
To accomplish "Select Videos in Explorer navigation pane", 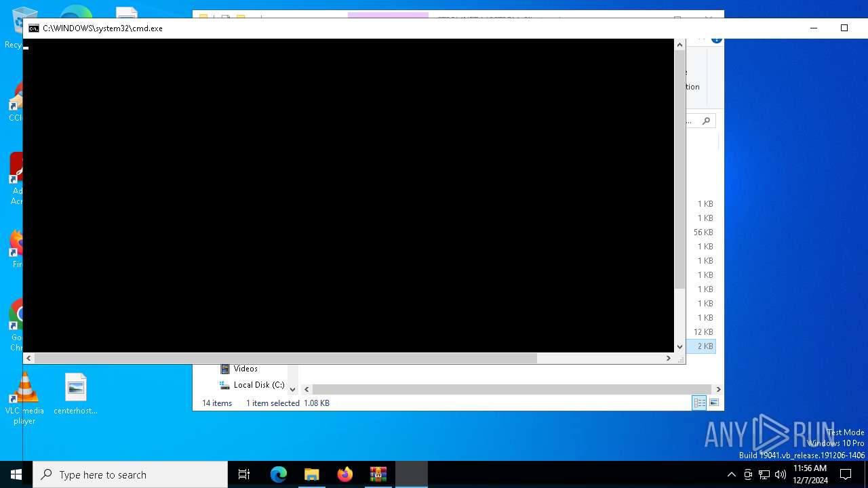I will (x=245, y=369).
